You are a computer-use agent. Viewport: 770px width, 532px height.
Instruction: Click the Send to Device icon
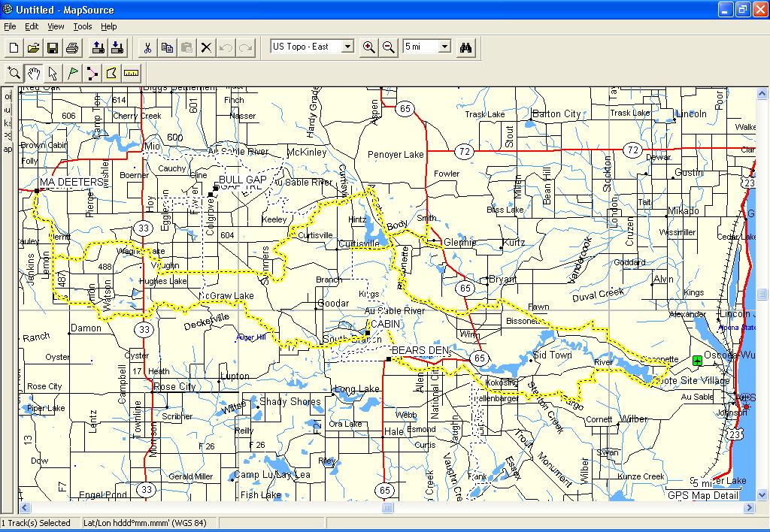click(98, 47)
